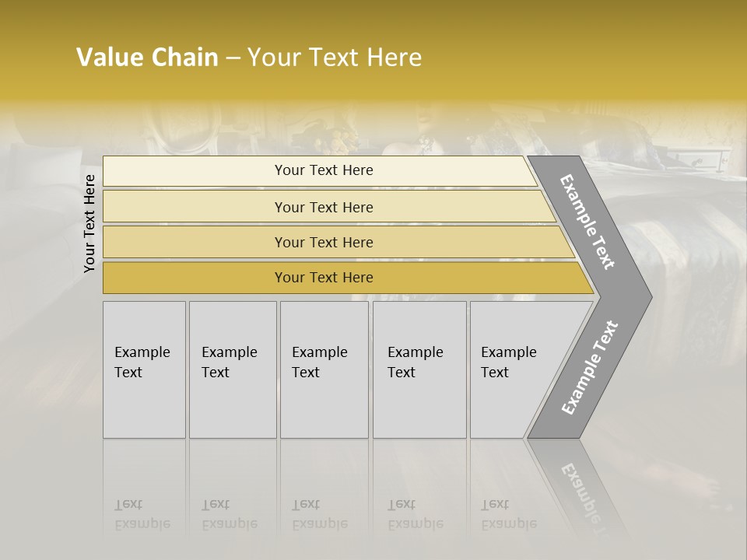Viewport: 747px width, 560px height.
Task: Click the upper arrow segment labeled Example Text
Action: tap(589, 222)
